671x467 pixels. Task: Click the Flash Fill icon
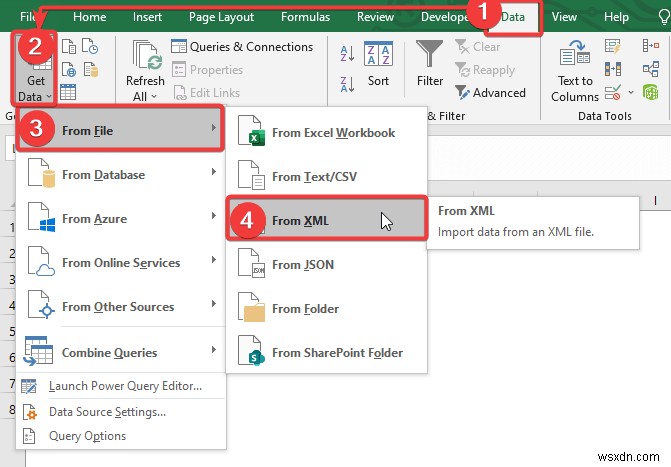(613, 46)
